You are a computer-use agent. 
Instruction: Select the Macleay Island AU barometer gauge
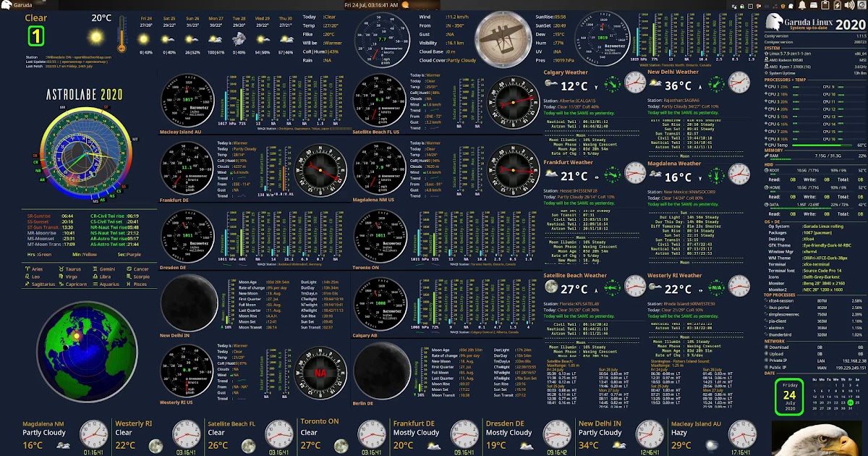(x=187, y=102)
